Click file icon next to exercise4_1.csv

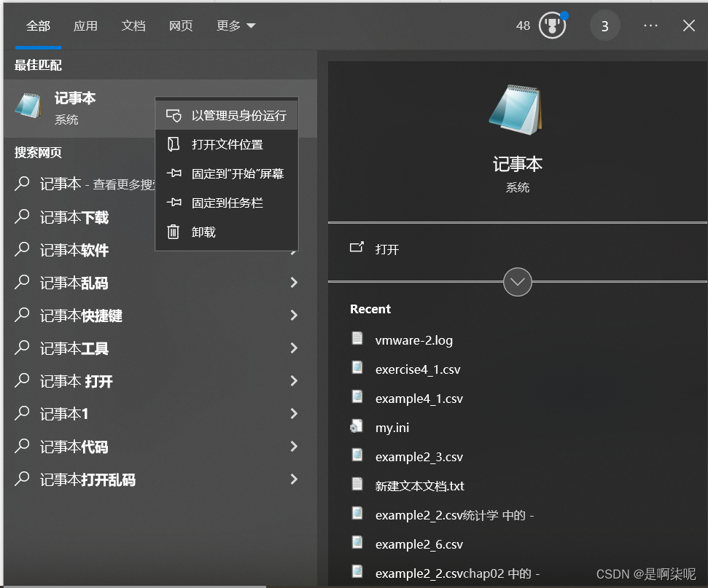pos(357,367)
